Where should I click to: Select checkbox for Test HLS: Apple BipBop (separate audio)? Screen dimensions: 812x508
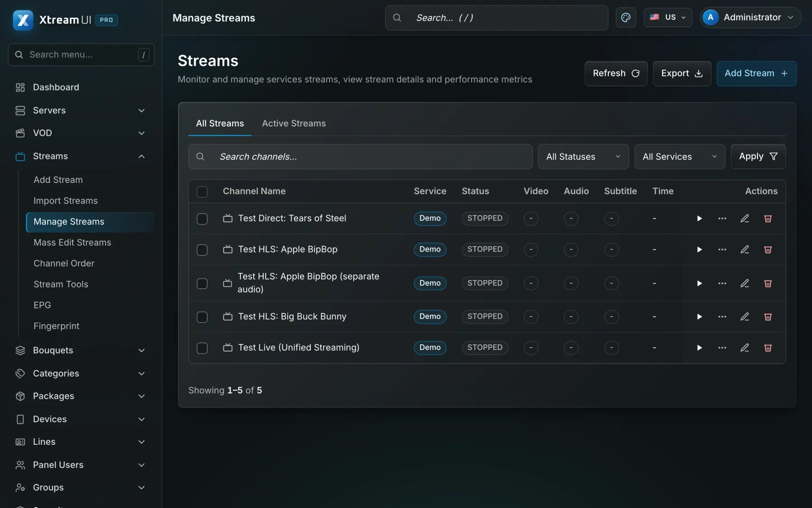pyautogui.click(x=202, y=284)
